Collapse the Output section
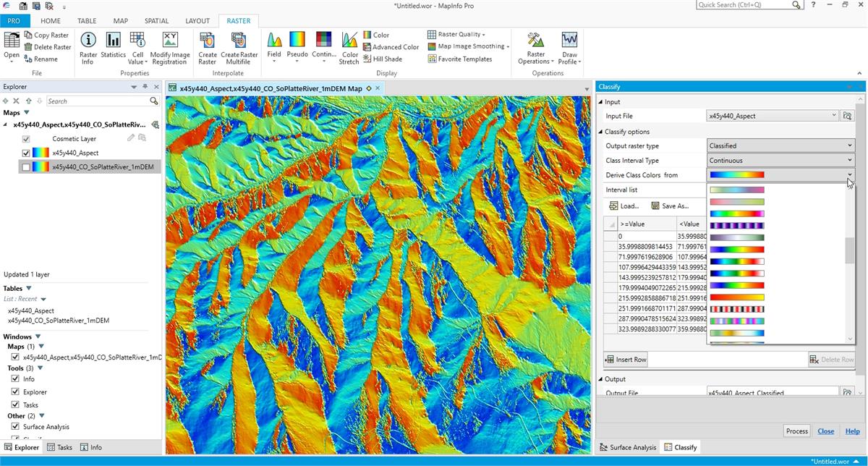The image size is (868, 466). tap(600, 379)
